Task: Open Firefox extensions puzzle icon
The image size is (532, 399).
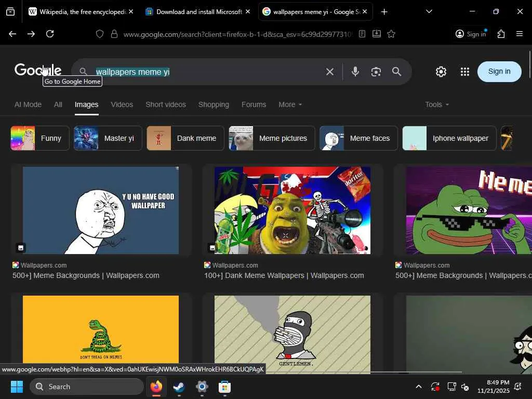Action: pyautogui.click(x=501, y=34)
